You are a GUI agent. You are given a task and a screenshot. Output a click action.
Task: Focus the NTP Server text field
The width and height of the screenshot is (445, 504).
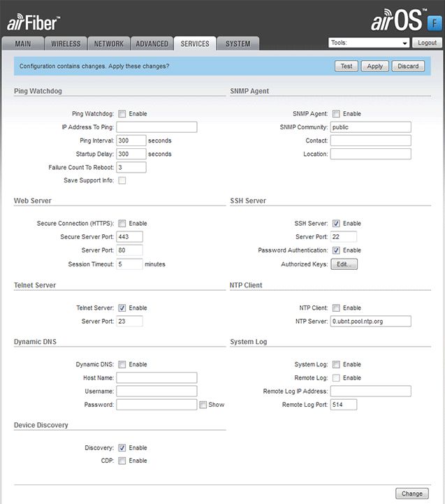[x=370, y=322]
